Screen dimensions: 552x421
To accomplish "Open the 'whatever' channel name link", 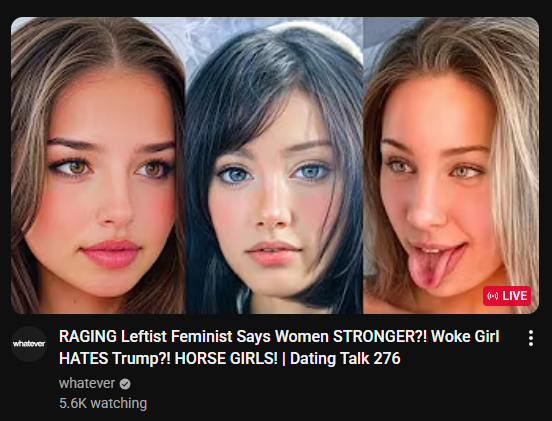I will [x=87, y=383].
